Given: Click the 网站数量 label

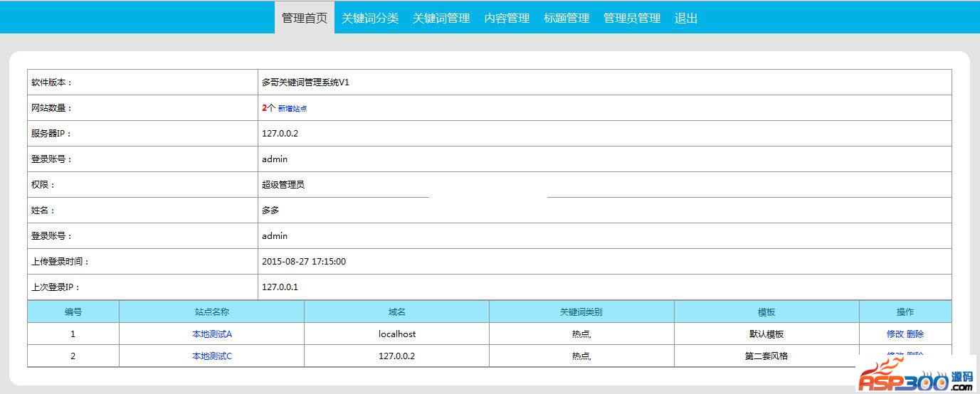Looking at the screenshot, I should pyautogui.click(x=51, y=108).
